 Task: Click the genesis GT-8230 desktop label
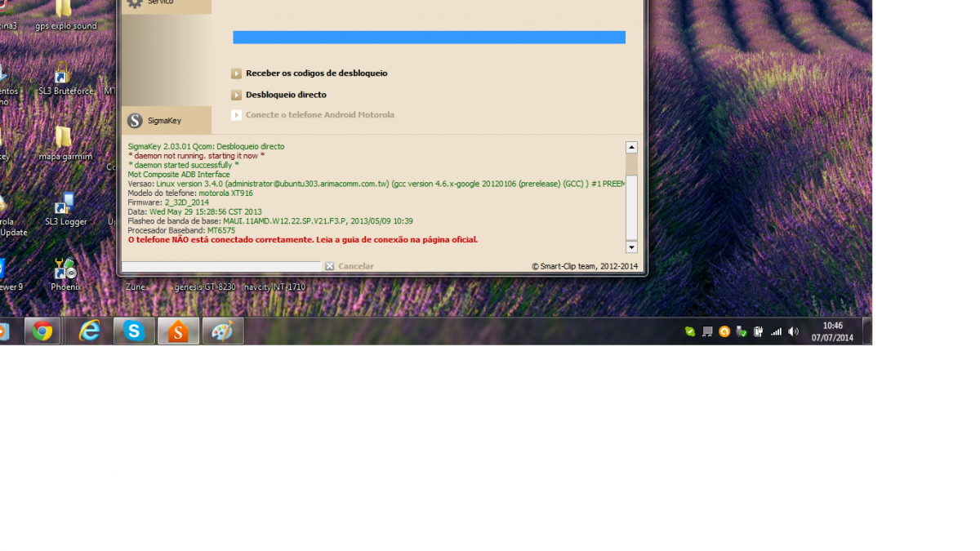(205, 287)
